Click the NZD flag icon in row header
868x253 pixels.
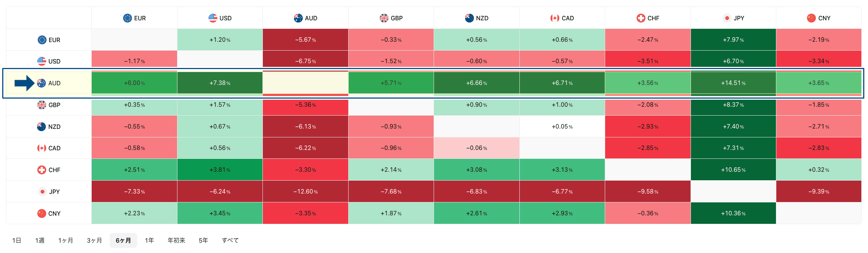tap(41, 127)
